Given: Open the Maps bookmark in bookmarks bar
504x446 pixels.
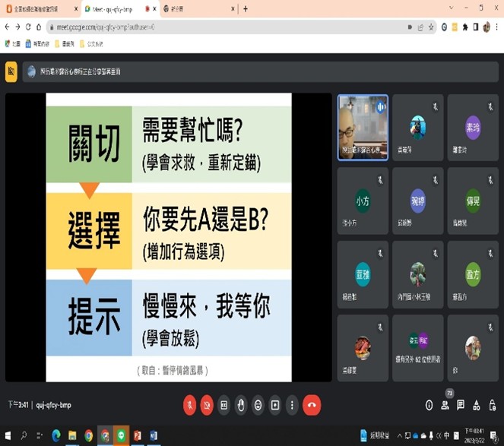Looking at the screenshot, I should (x=12, y=44).
